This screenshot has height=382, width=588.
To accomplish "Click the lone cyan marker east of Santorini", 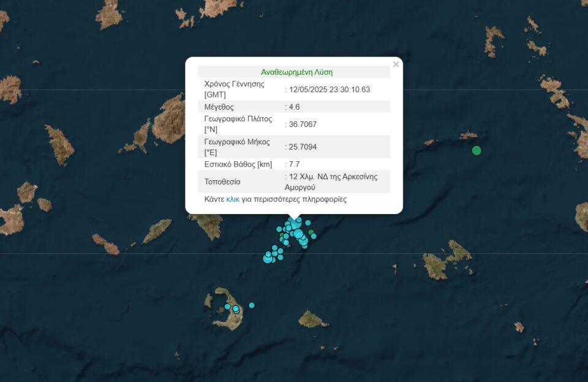I will (252, 305).
